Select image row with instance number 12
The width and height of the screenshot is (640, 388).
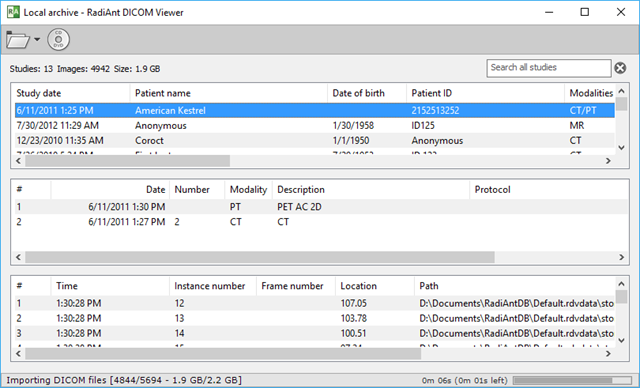[x=315, y=304]
